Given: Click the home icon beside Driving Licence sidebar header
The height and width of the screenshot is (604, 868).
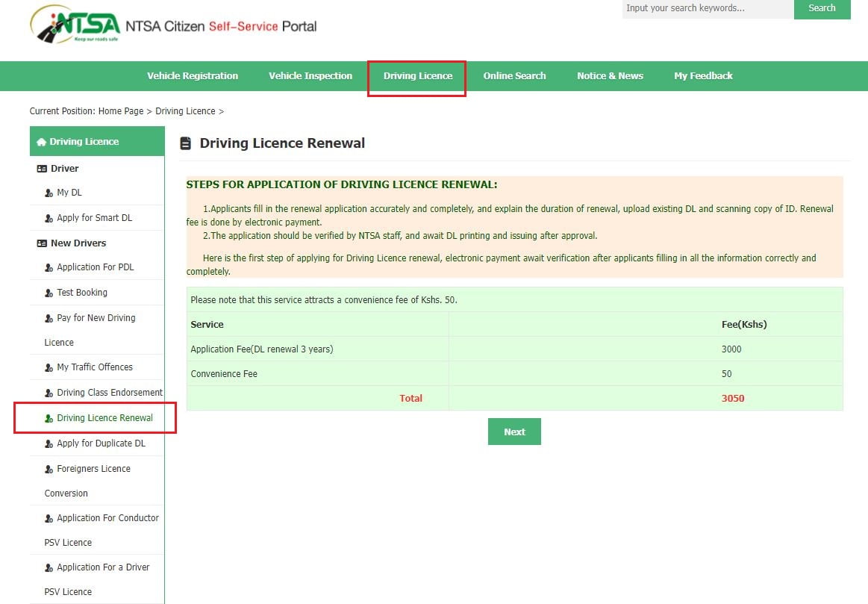Looking at the screenshot, I should tap(41, 142).
